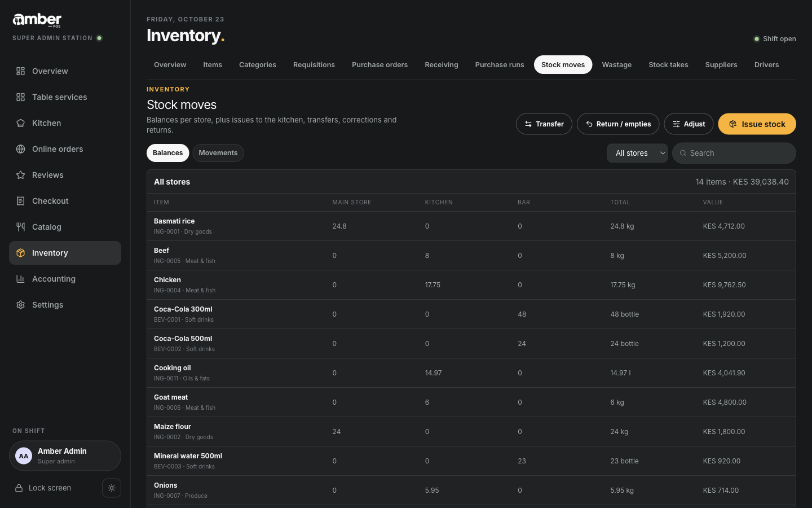Toggle the light theme sun button
Screen dimensions: 812x508
pos(112,488)
